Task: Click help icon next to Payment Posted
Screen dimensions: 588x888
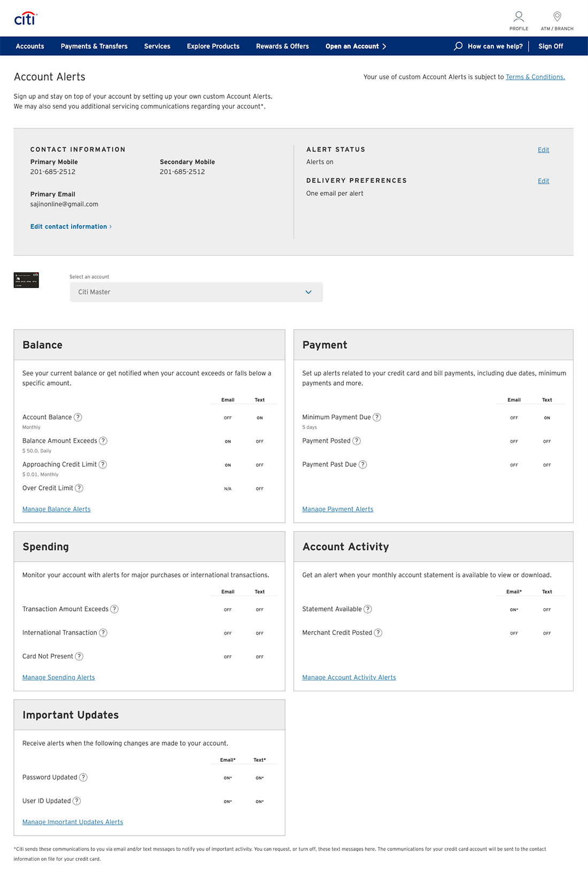Action: [x=357, y=441]
